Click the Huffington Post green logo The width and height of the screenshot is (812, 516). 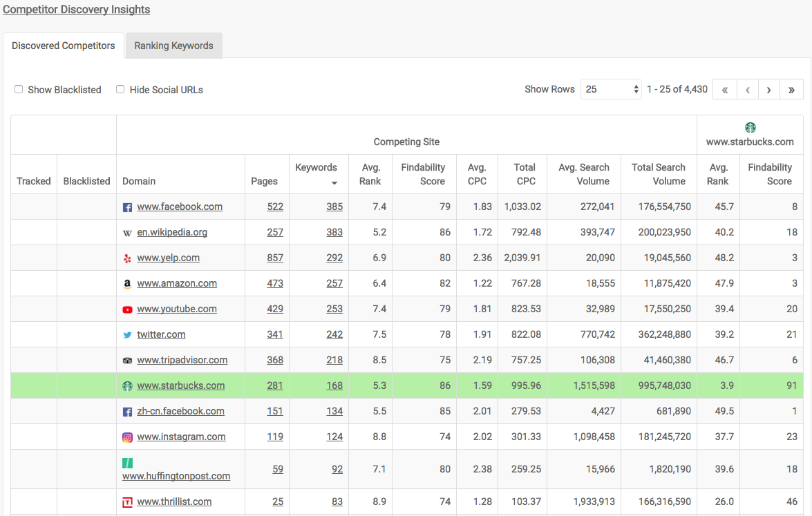127,463
